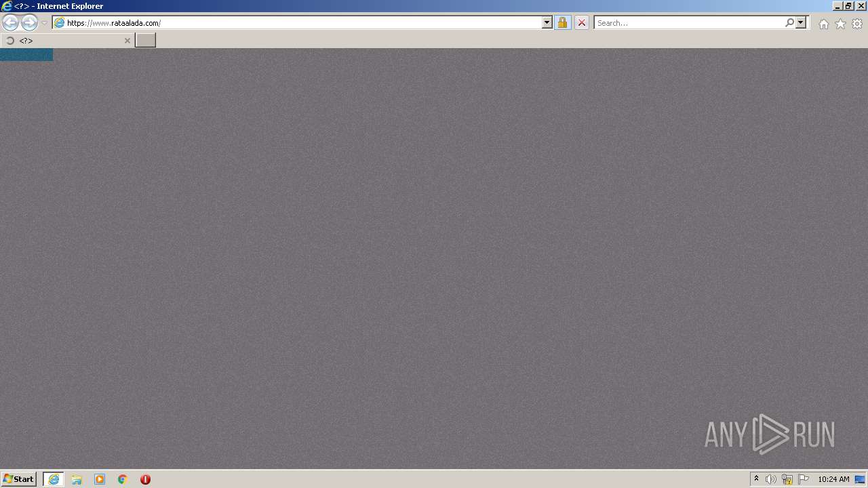Screen dimensions: 868x488
Task: Go to the Home page
Action: 823,24
